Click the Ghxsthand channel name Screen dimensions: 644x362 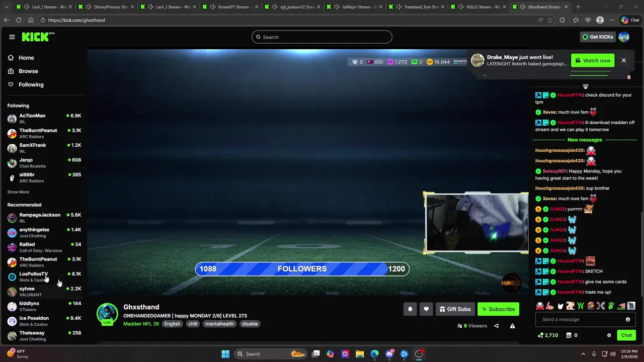coord(141,307)
